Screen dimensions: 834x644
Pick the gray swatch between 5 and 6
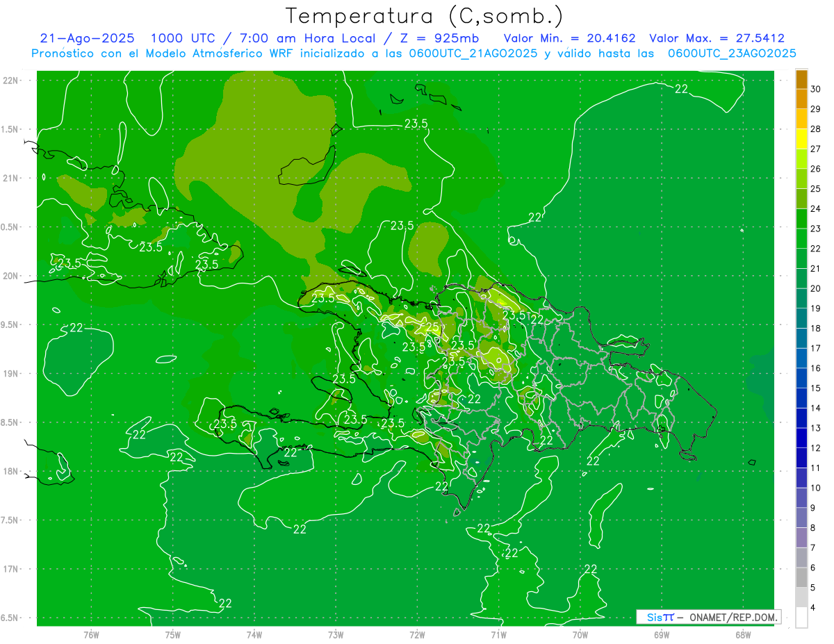pos(801,578)
